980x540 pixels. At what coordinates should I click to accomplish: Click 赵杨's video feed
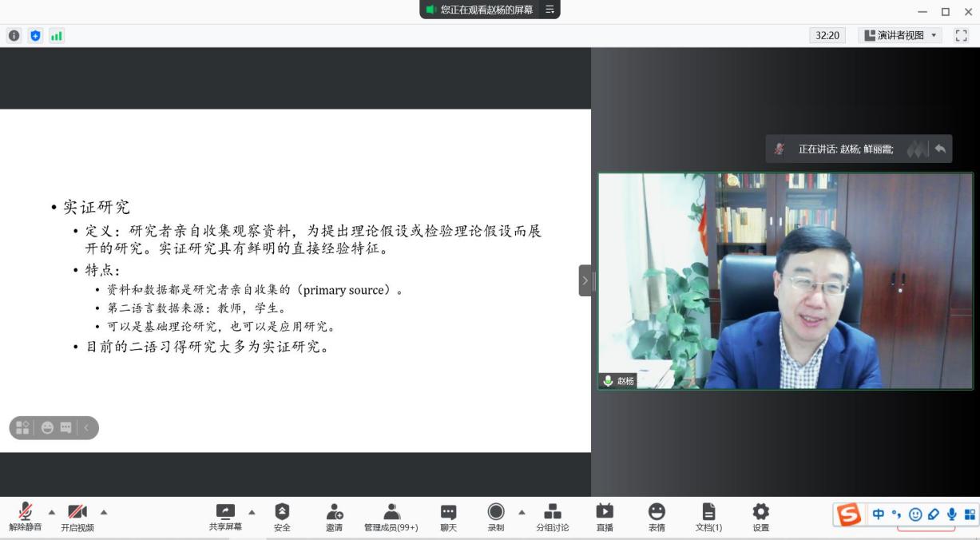pos(786,280)
